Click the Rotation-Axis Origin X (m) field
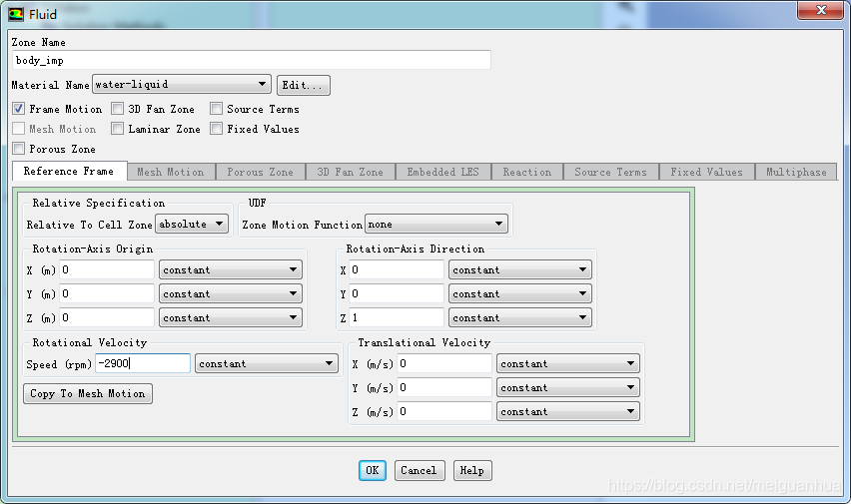 107,269
